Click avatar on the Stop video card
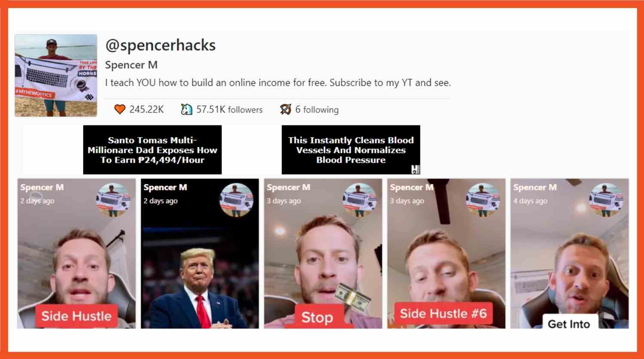Viewport: 644px width, 359px height. 359,200
